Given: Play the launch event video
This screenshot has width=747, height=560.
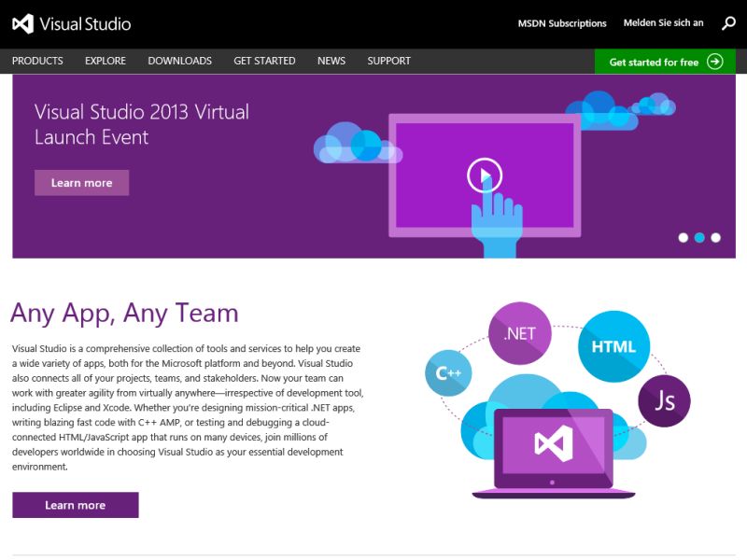Looking at the screenshot, I should (485, 175).
